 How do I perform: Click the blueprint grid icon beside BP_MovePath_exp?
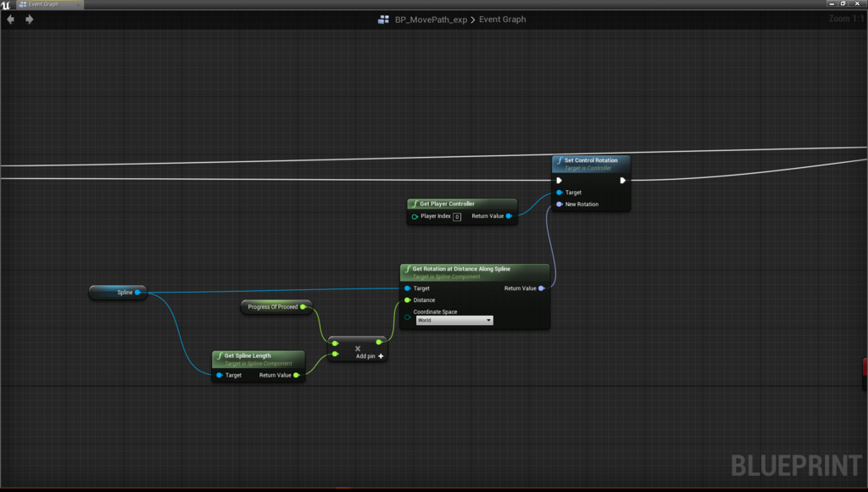click(383, 20)
